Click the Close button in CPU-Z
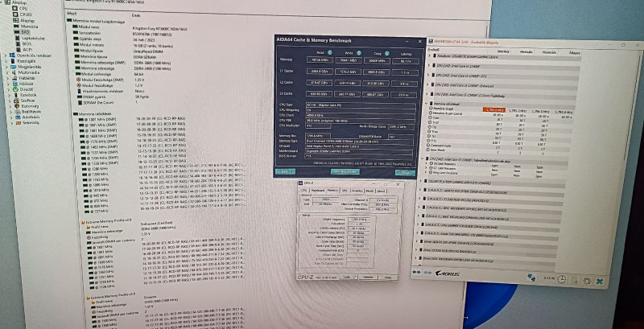The width and height of the screenshot is (644, 329). (388, 278)
